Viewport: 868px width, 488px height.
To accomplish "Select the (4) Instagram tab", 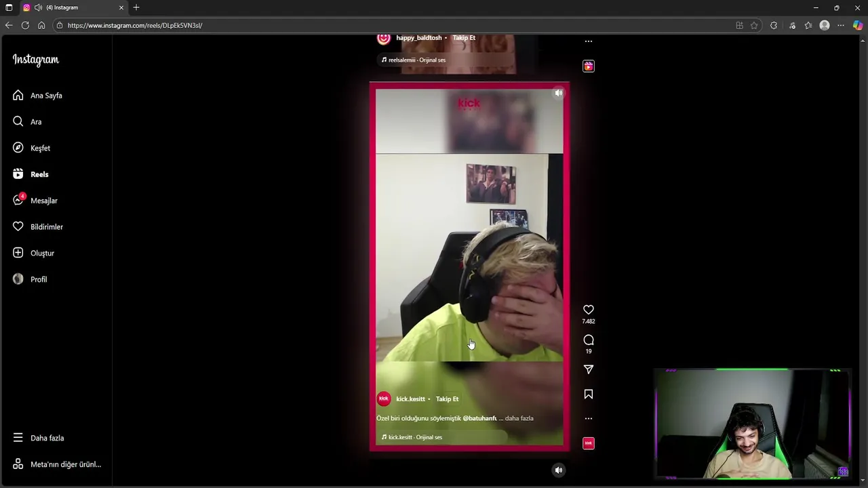I will (x=73, y=7).
